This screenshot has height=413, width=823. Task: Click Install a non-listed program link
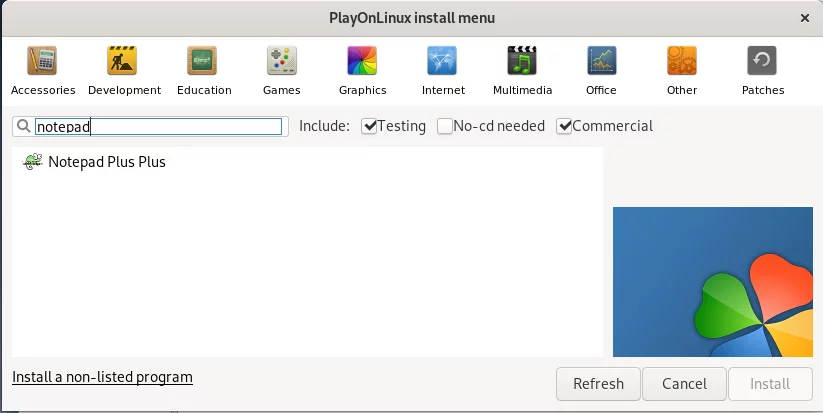[x=102, y=377]
